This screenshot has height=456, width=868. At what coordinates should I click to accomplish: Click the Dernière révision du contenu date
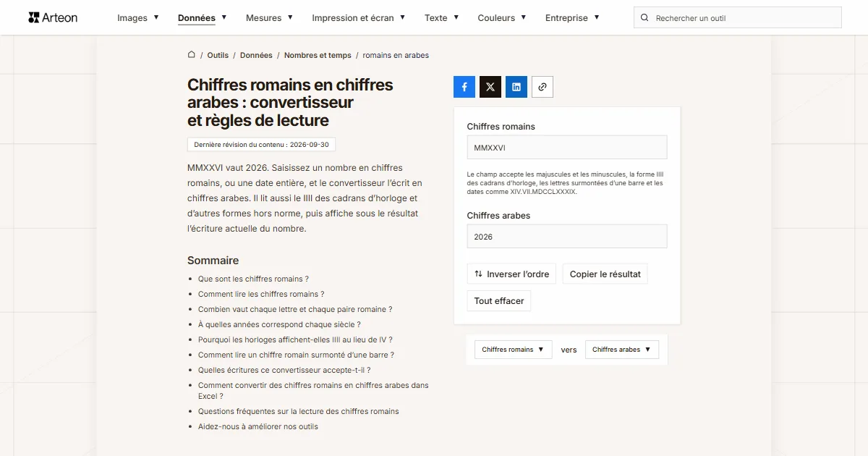(261, 145)
